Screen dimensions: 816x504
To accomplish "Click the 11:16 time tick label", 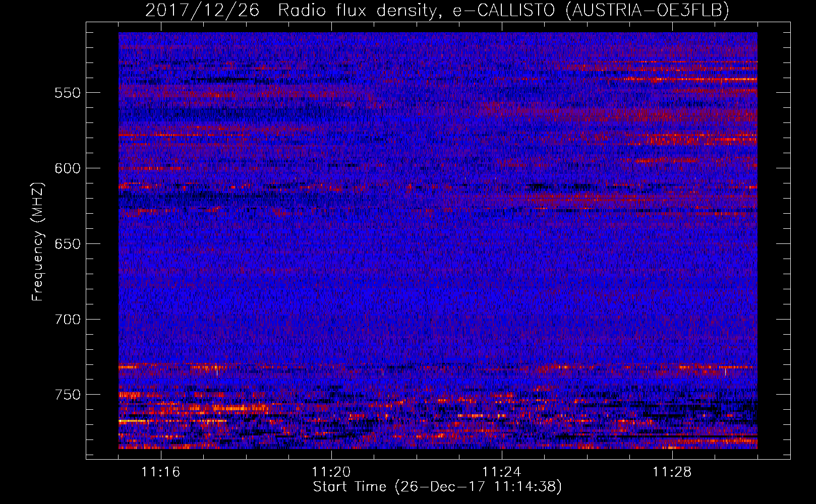I will click(x=160, y=472).
